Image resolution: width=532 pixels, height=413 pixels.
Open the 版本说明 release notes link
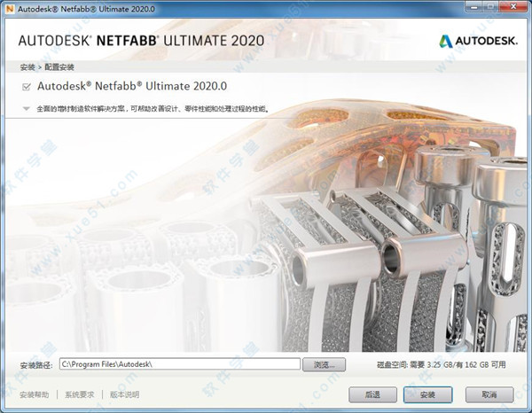pyautogui.click(x=124, y=394)
